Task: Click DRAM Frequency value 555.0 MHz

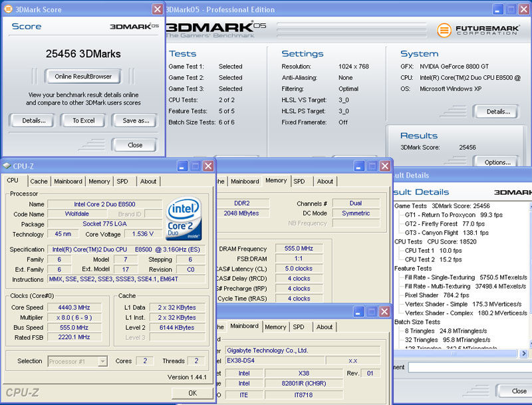Action: 299,248
